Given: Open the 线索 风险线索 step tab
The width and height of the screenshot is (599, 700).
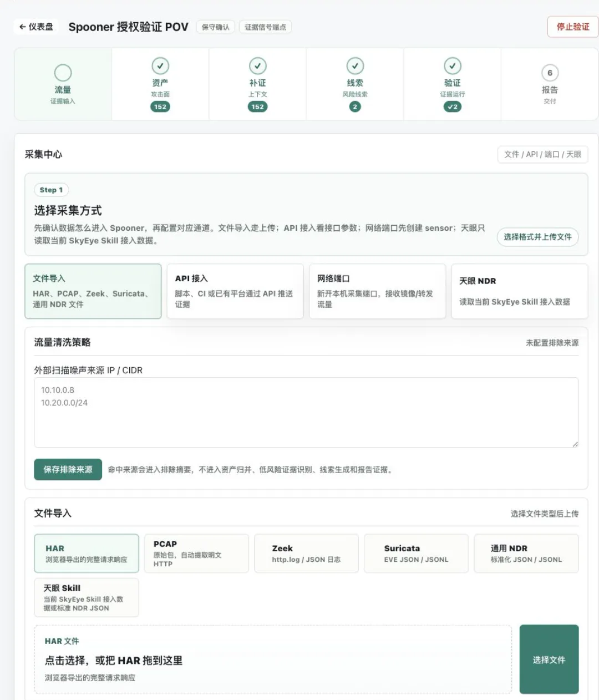Looking at the screenshot, I should tap(355, 84).
